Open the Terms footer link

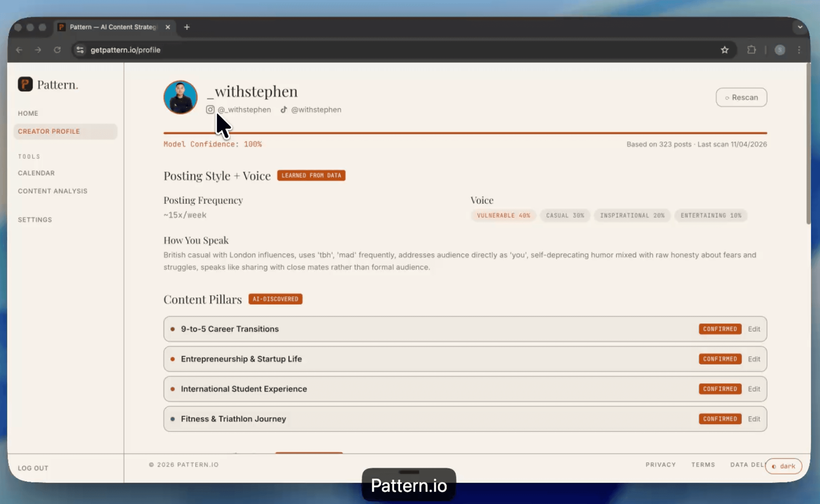tap(703, 465)
